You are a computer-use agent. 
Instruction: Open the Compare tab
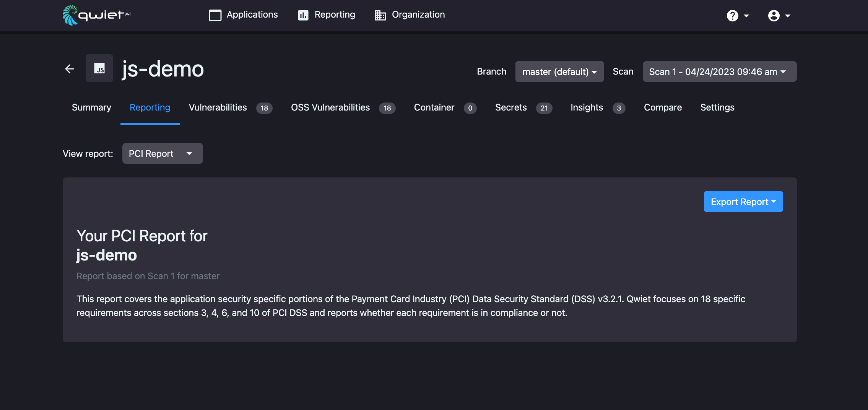pos(663,107)
